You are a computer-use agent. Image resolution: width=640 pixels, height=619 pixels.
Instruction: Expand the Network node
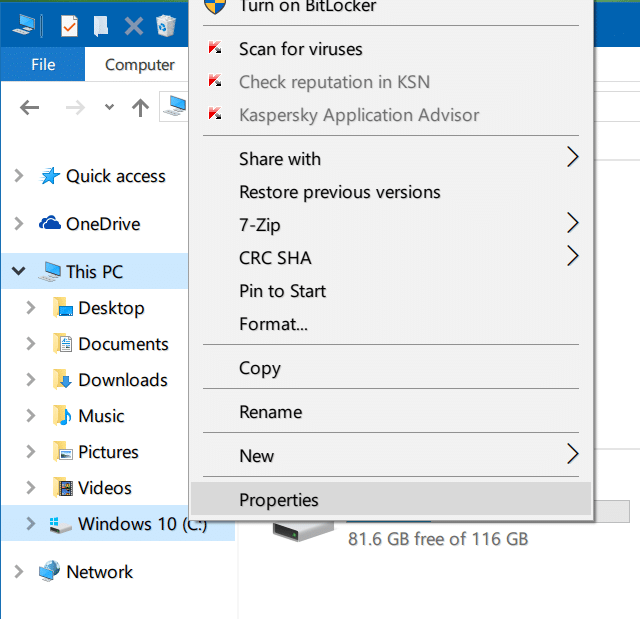(x=18, y=571)
